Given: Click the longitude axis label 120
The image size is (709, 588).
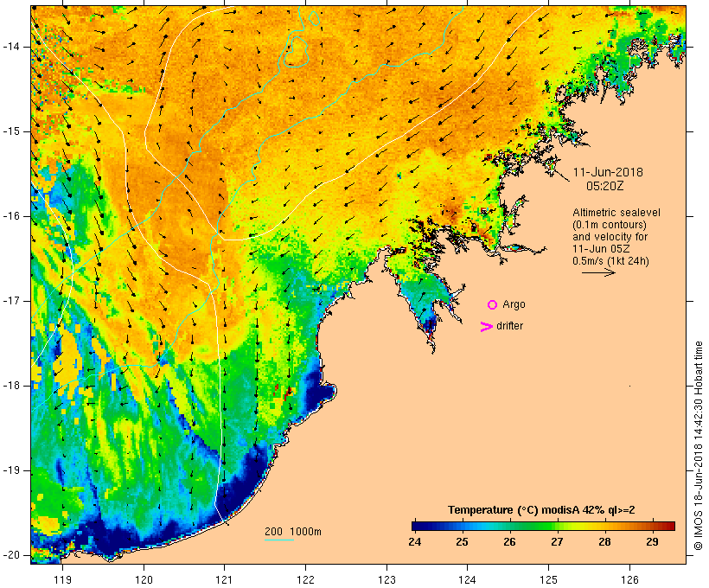Looking at the screenshot, I should 144,579.
